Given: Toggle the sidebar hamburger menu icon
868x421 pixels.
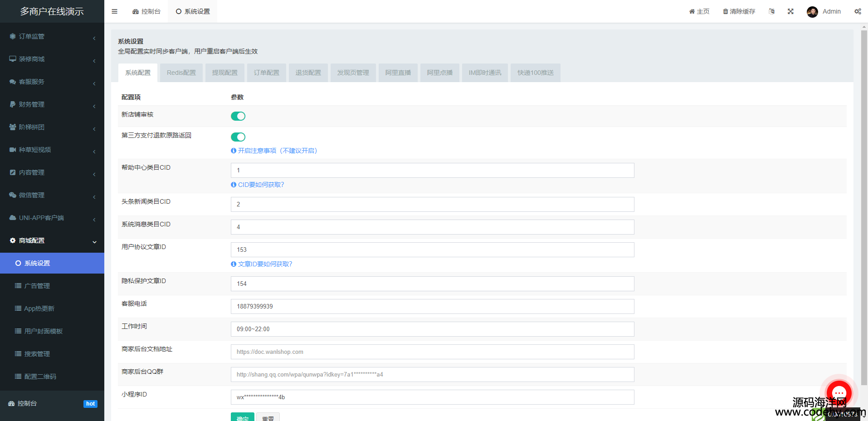Looking at the screenshot, I should [114, 11].
